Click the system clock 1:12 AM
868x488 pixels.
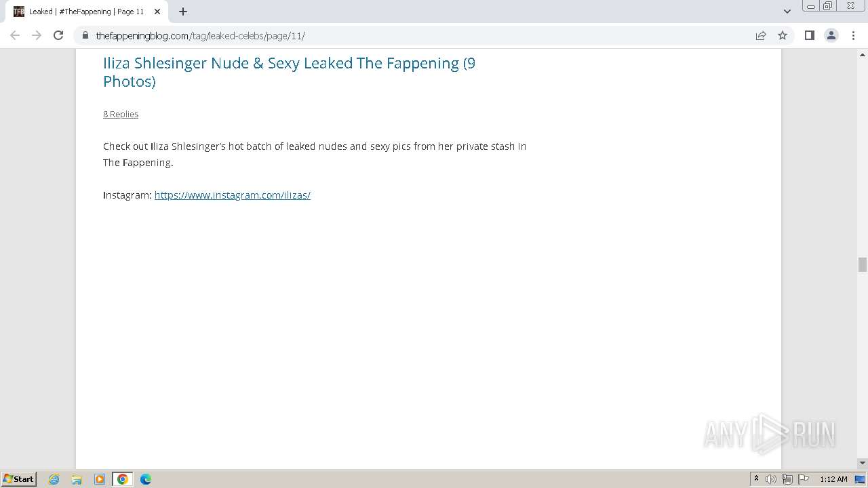833,479
